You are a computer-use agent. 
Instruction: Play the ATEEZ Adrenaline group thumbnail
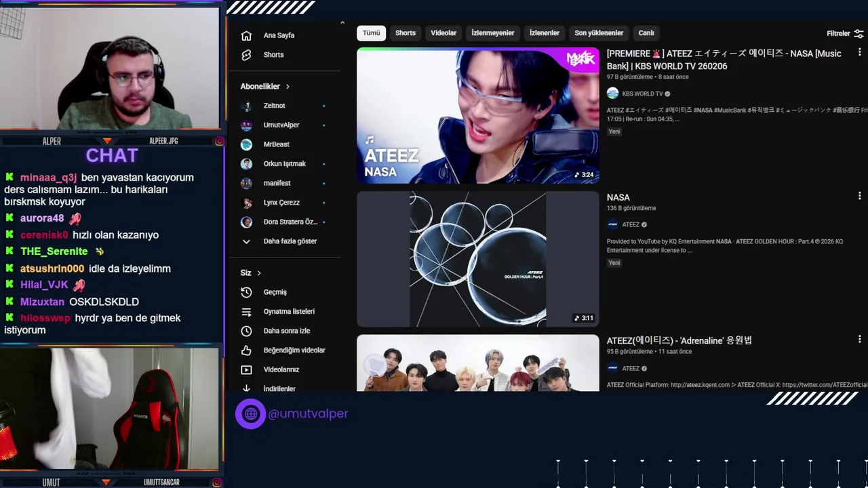(478, 363)
